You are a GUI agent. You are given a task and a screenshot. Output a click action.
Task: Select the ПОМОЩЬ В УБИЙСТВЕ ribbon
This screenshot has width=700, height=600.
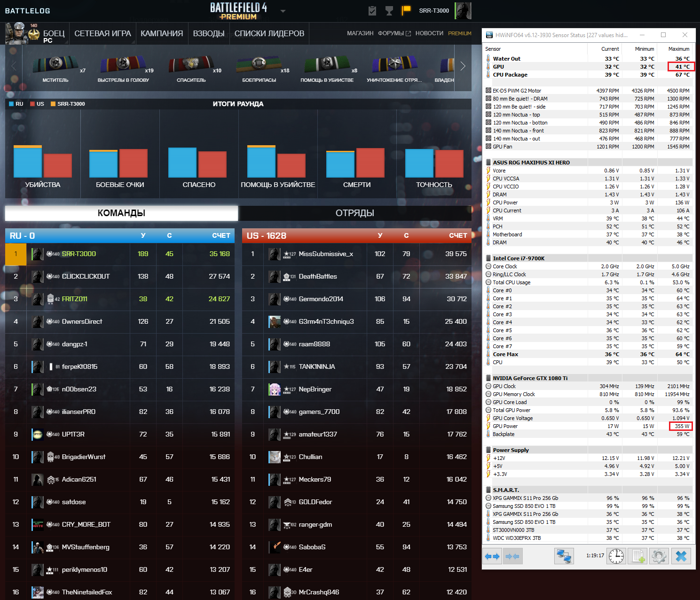327,69
